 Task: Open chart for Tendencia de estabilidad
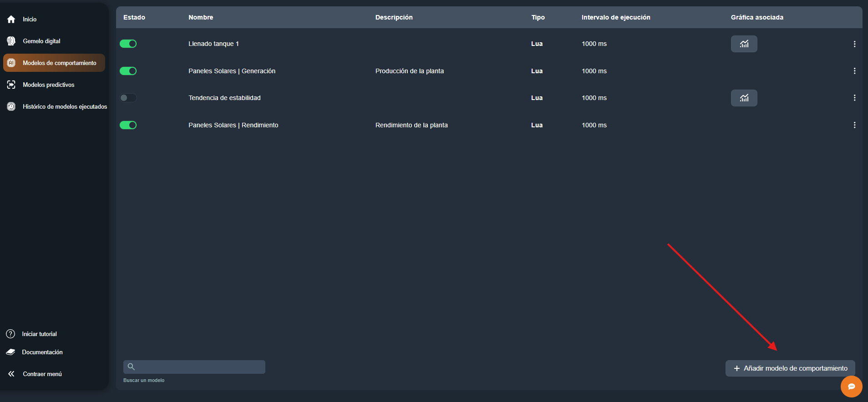pos(744,98)
